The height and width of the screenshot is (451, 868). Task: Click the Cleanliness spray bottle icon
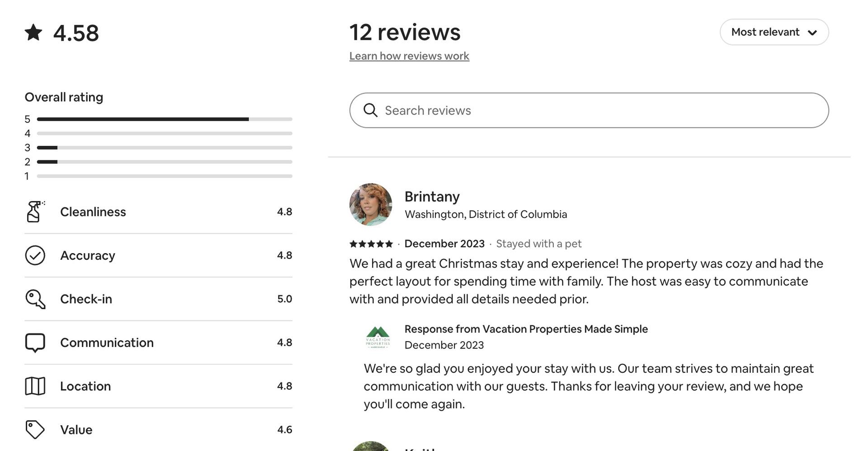35,211
